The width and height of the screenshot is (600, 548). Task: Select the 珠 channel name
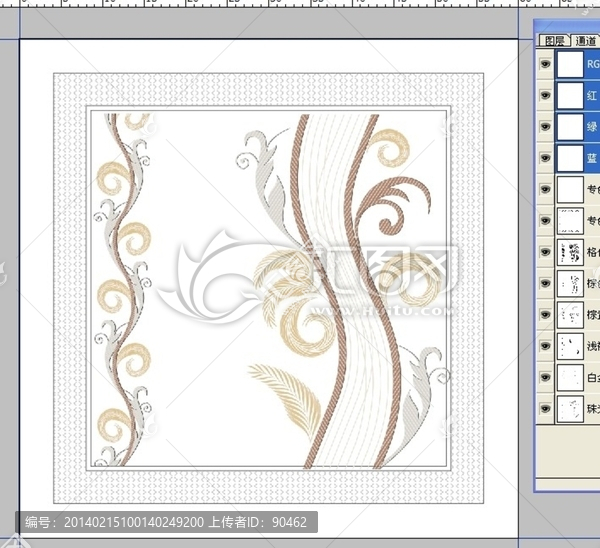point(593,409)
